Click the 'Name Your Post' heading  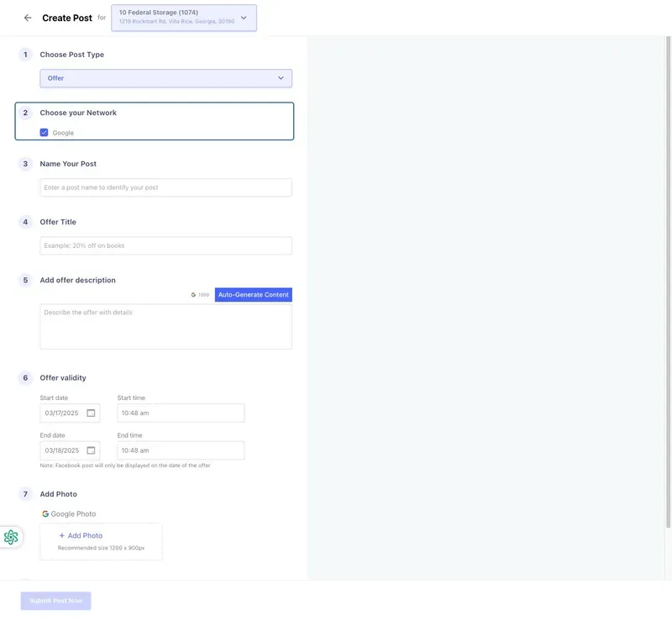click(68, 164)
